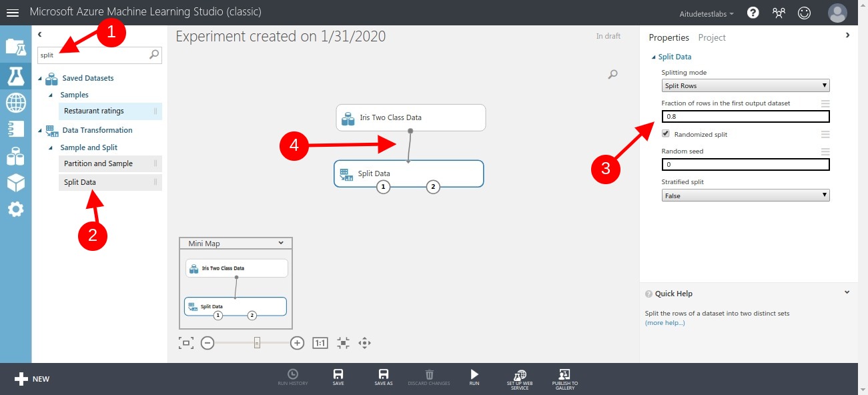Image resolution: width=868 pixels, height=395 pixels.
Task: Open the Stratified split dropdown
Action: 745,195
